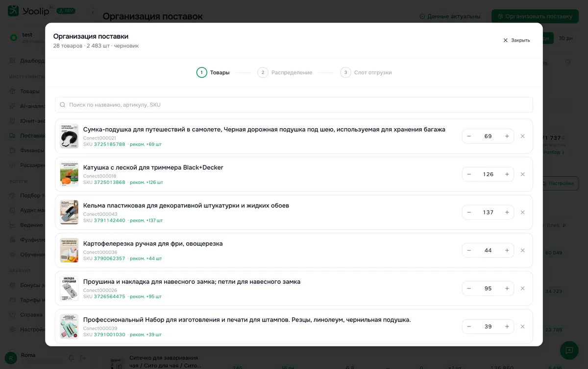Remove Картофелерезка ручная item

coord(522,251)
